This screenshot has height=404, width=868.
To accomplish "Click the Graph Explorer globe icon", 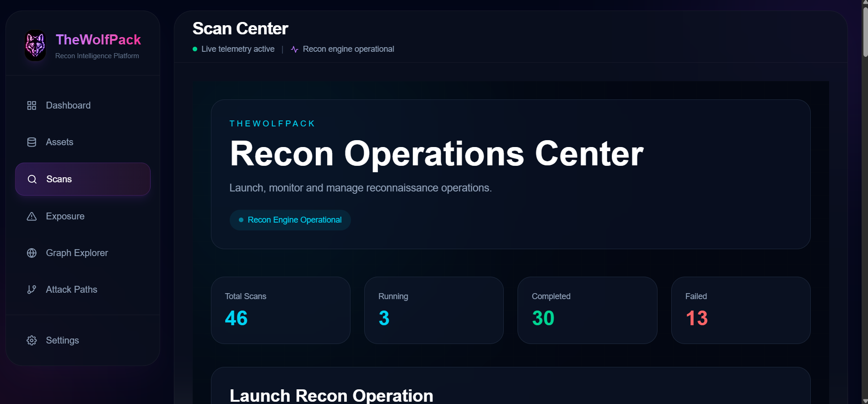I will point(32,253).
